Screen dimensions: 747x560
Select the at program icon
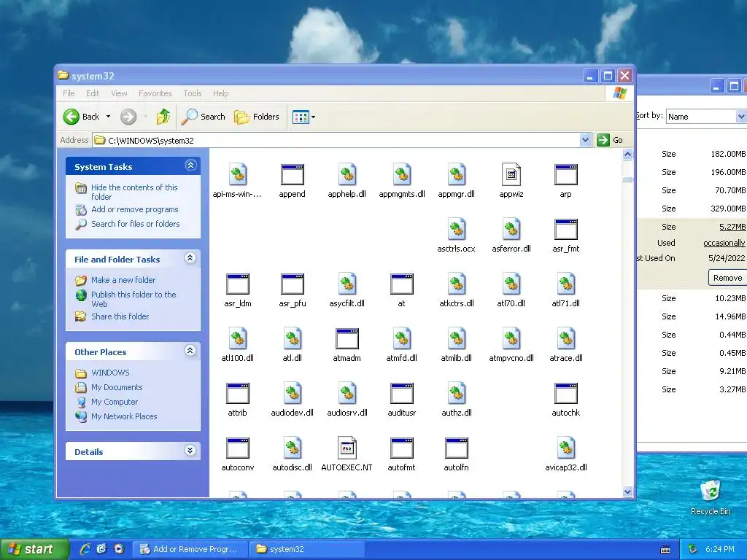tap(402, 289)
